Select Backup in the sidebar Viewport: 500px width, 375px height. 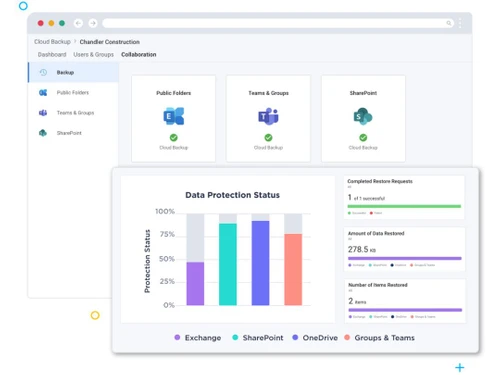(73, 72)
